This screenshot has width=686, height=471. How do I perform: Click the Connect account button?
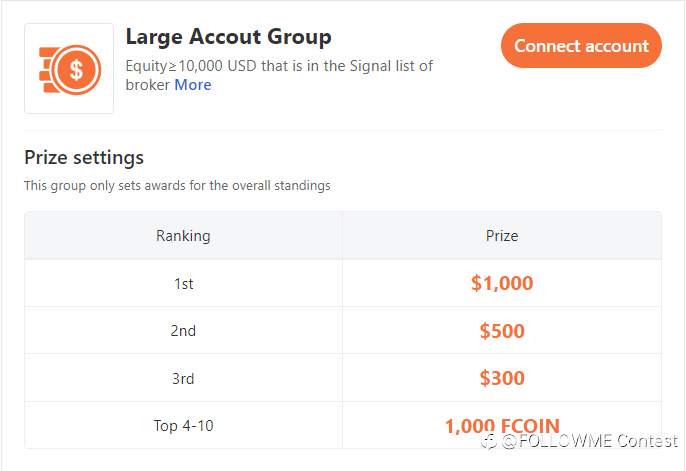coord(581,45)
